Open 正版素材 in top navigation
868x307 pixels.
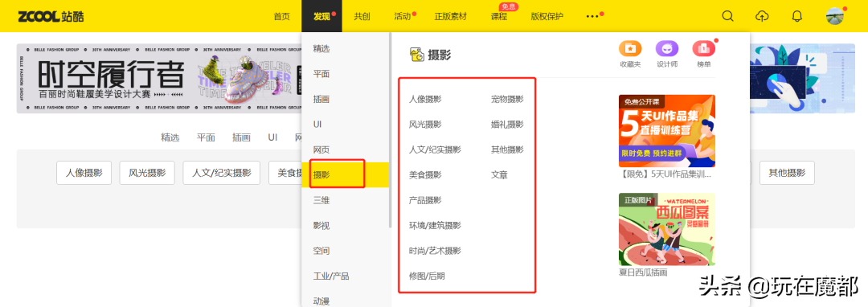point(451,17)
